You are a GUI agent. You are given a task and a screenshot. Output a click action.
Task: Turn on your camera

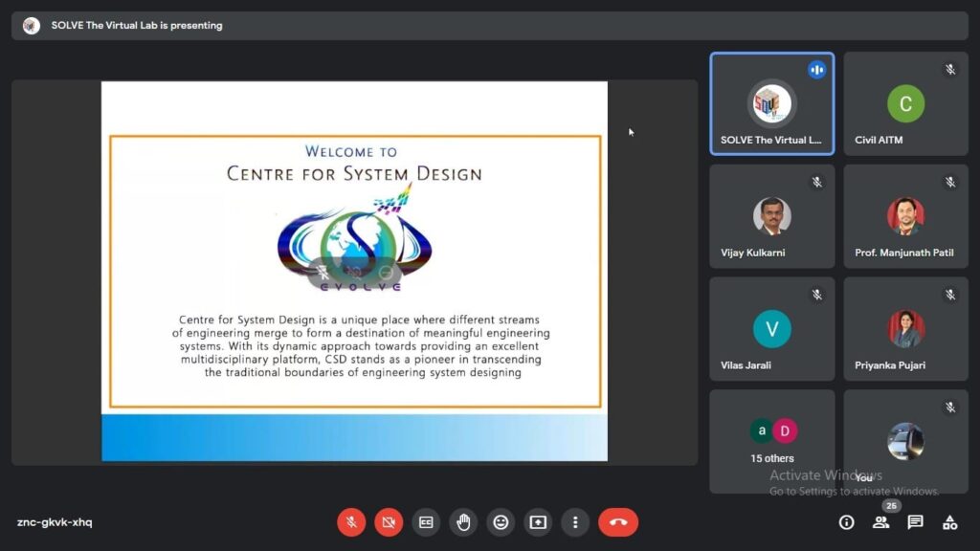(389, 522)
